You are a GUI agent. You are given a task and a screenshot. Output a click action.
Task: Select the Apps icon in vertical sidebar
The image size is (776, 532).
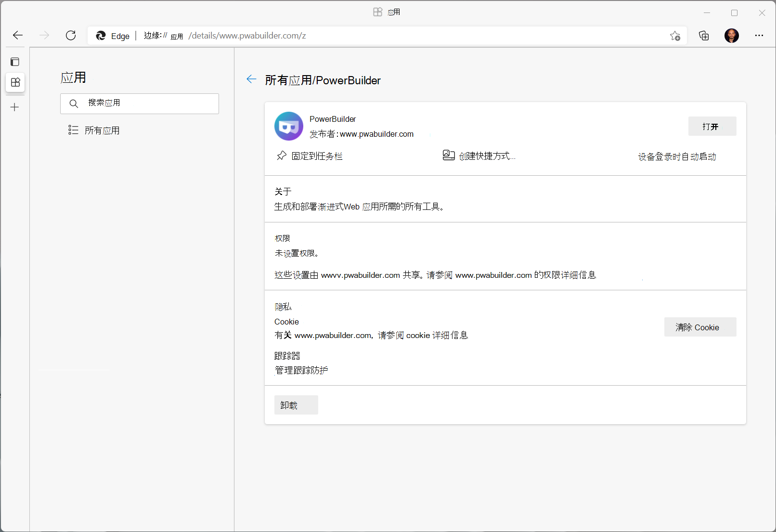point(15,82)
